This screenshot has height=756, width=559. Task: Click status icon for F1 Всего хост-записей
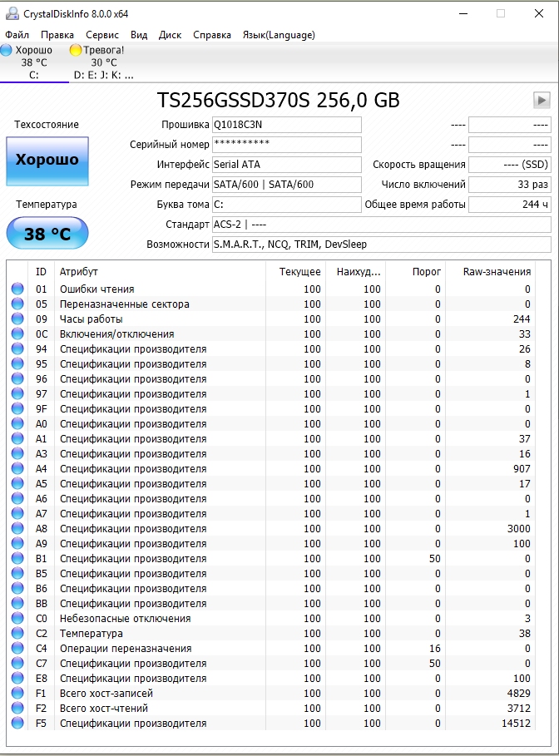point(17,693)
